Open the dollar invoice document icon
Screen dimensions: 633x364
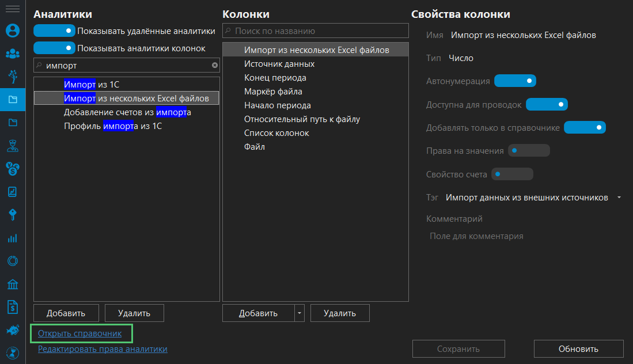(x=12, y=307)
